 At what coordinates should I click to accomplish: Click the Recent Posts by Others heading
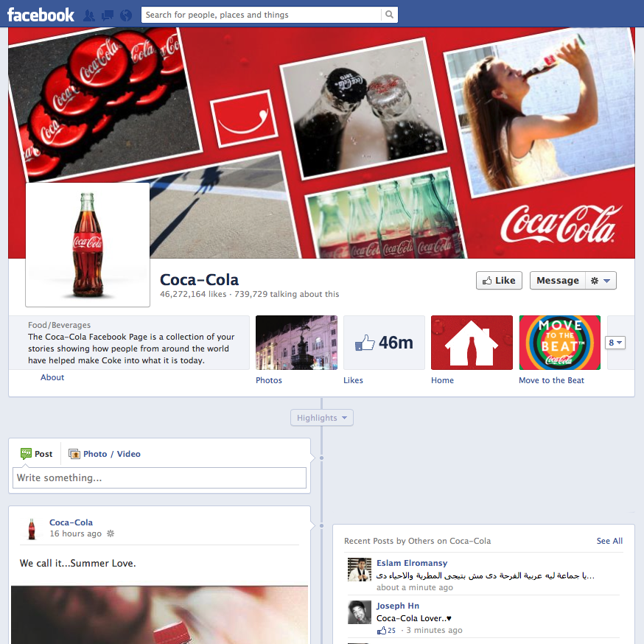[417, 541]
